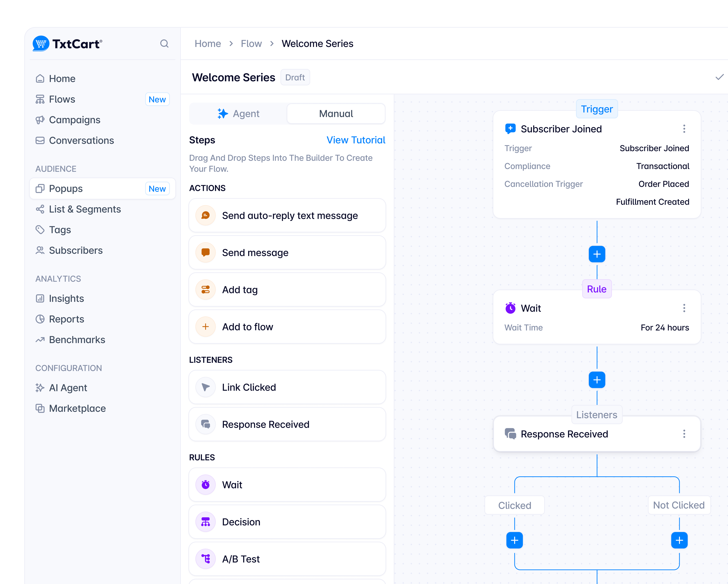This screenshot has height=584, width=728.
Task: Click plus button below Trigger card
Action: [x=597, y=254]
